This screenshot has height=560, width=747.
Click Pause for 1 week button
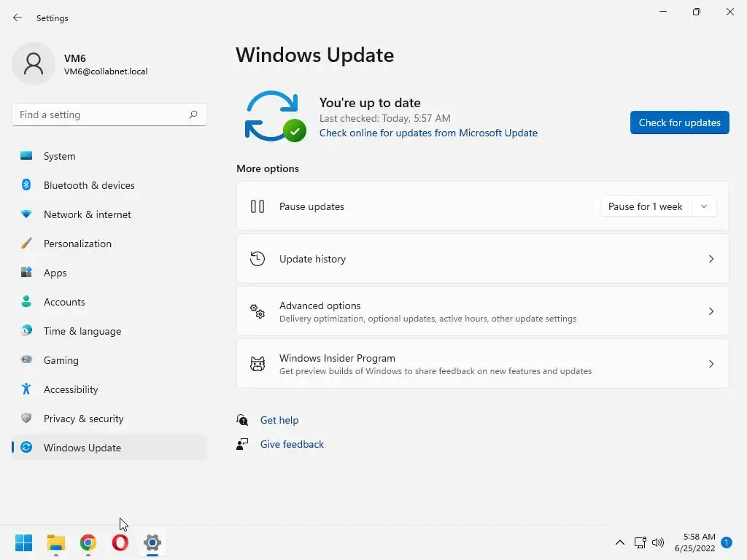click(646, 206)
